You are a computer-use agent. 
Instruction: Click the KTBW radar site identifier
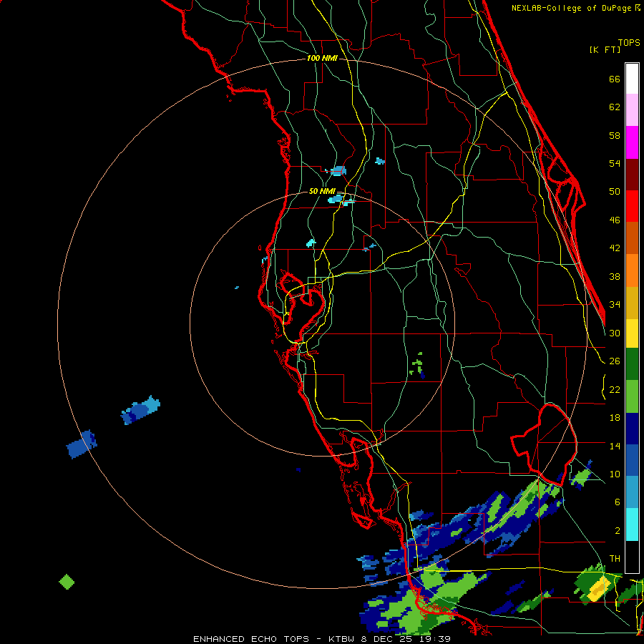pyautogui.click(x=341, y=639)
